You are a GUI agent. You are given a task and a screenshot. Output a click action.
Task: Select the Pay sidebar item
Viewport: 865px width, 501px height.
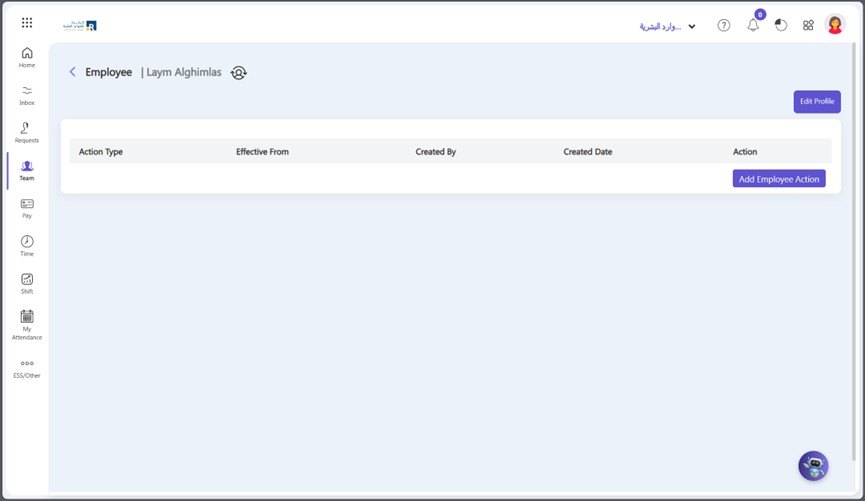point(27,208)
